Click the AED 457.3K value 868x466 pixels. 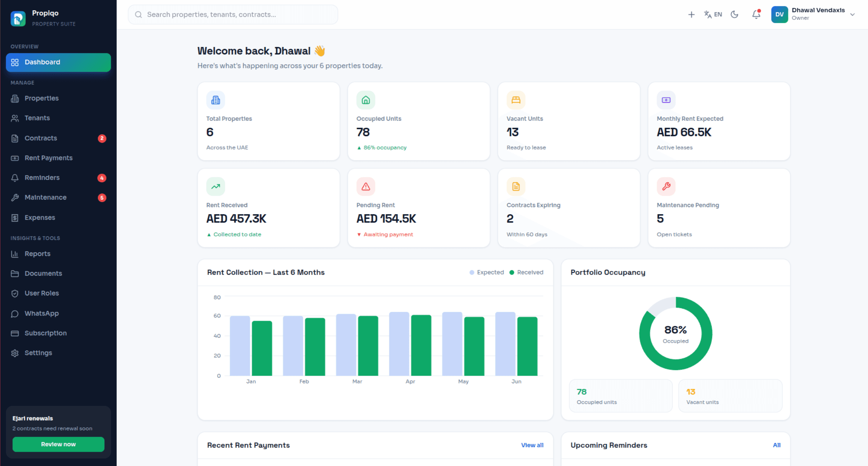(x=236, y=219)
